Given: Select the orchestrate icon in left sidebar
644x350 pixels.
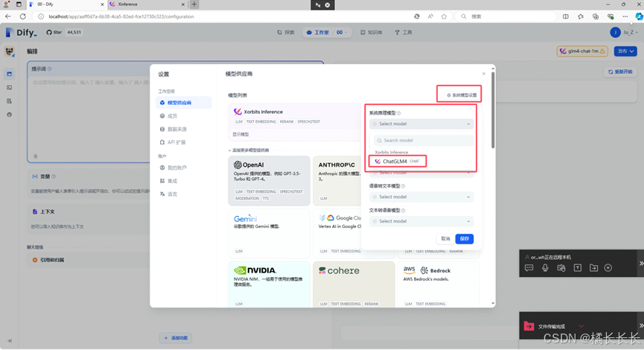Looking at the screenshot, I should tap(10, 74).
